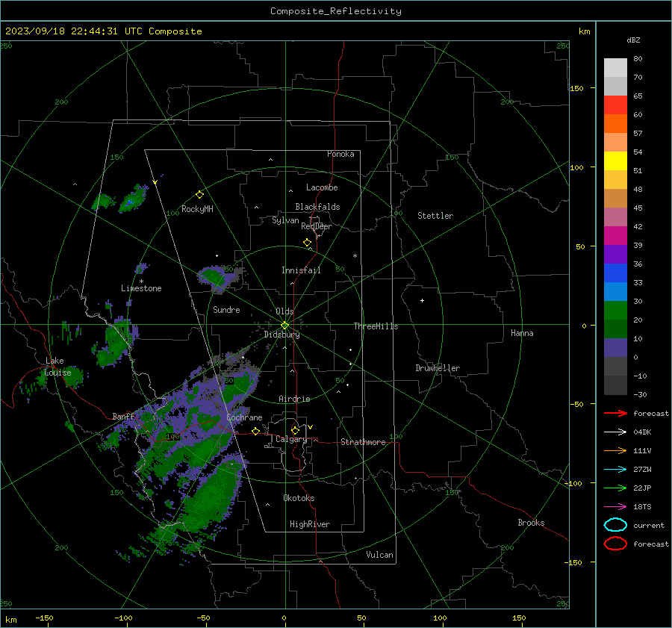
Task: Click the Stettler label
Action: point(435,216)
